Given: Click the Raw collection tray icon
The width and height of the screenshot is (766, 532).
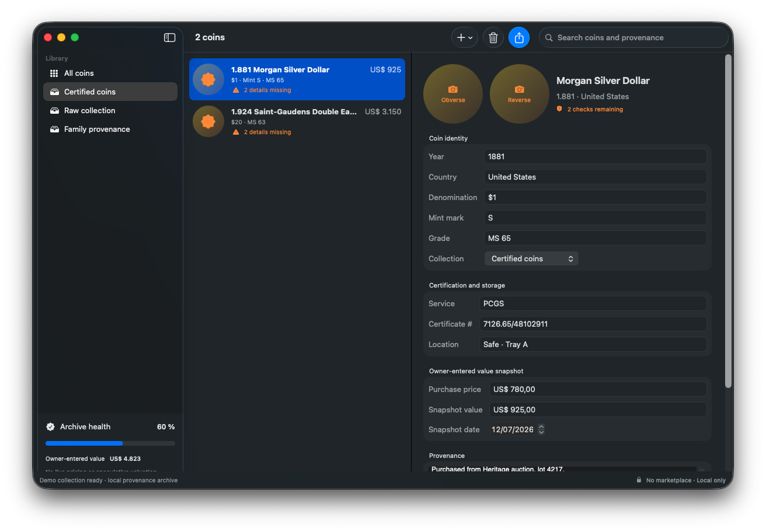Looking at the screenshot, I should pyautogui.click(x=54, y=110).
